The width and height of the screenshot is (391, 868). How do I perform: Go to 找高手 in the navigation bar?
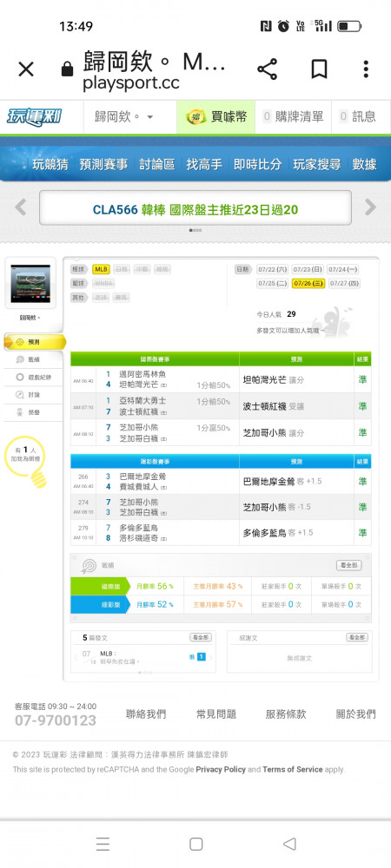click(x=204, y=164)
